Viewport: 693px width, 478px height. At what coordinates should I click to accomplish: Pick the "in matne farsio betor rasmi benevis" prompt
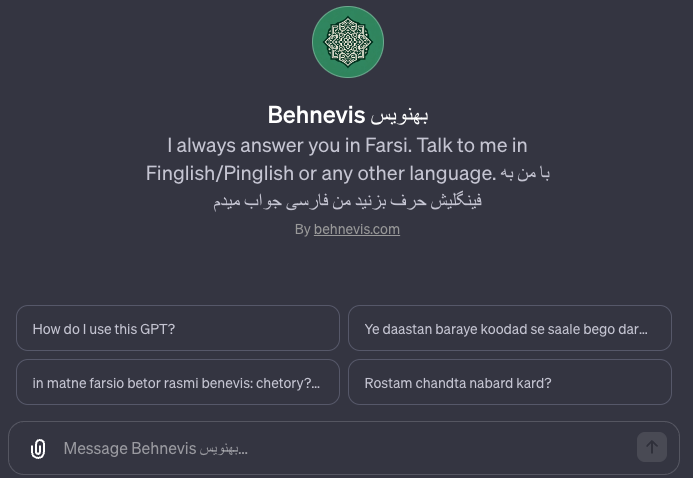pyautogui.click(x=178, y=382)
